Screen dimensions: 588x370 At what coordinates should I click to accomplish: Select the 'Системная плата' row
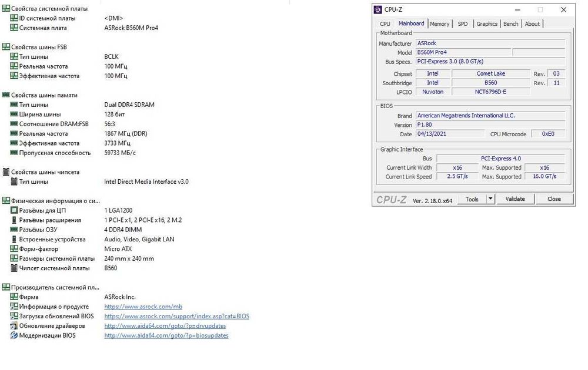pyautogui.click(x=84, y=28)
